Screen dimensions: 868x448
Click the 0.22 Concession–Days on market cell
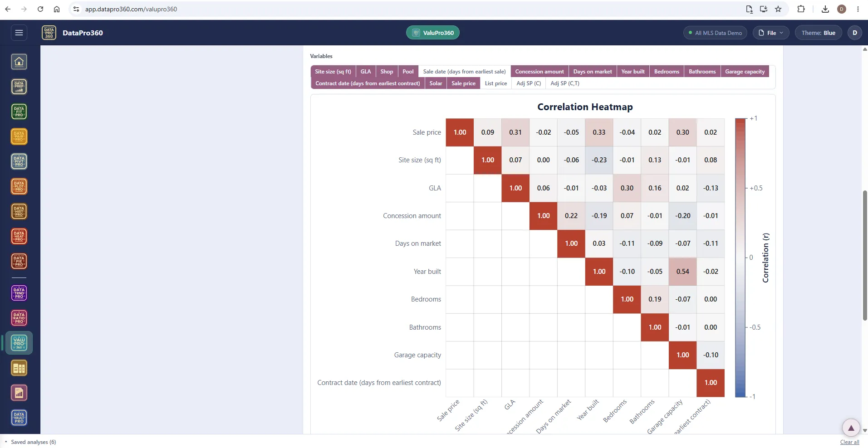(x=571, y=216)
